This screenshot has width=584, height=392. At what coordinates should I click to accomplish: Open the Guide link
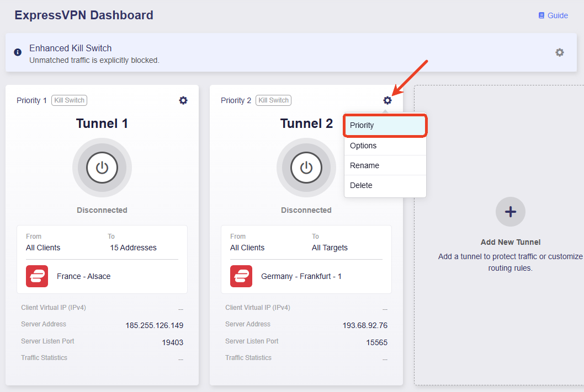click(557, 15)
